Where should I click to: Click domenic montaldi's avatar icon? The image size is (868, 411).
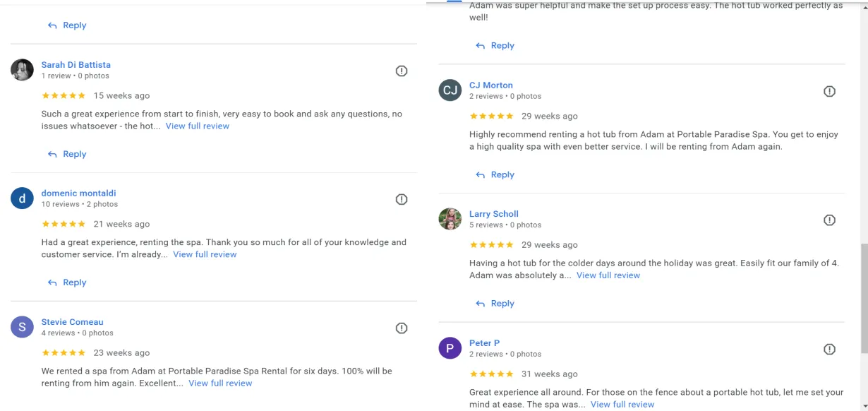click(x=23, y=198)
